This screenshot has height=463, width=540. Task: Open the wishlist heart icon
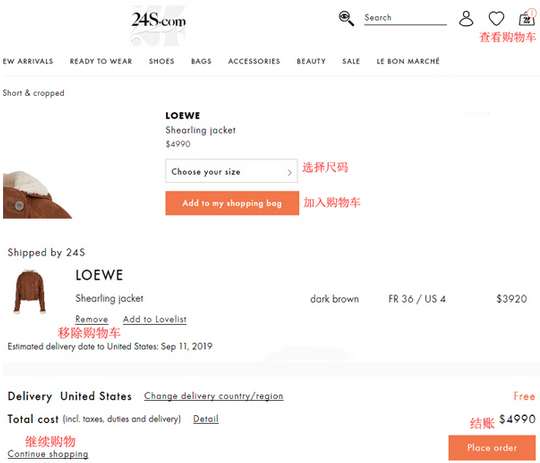tap(496, 18)
